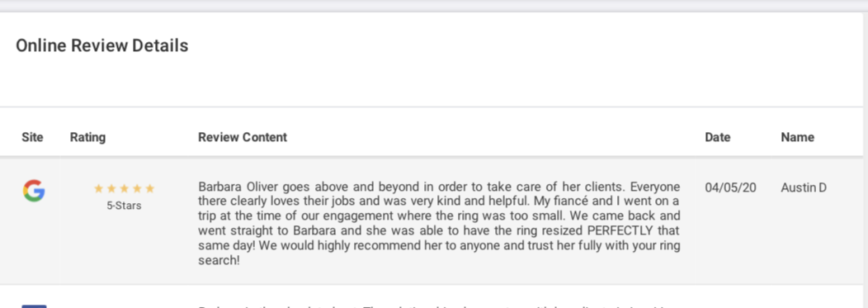Click the PERFECTLY word in the review

point(620,230)
